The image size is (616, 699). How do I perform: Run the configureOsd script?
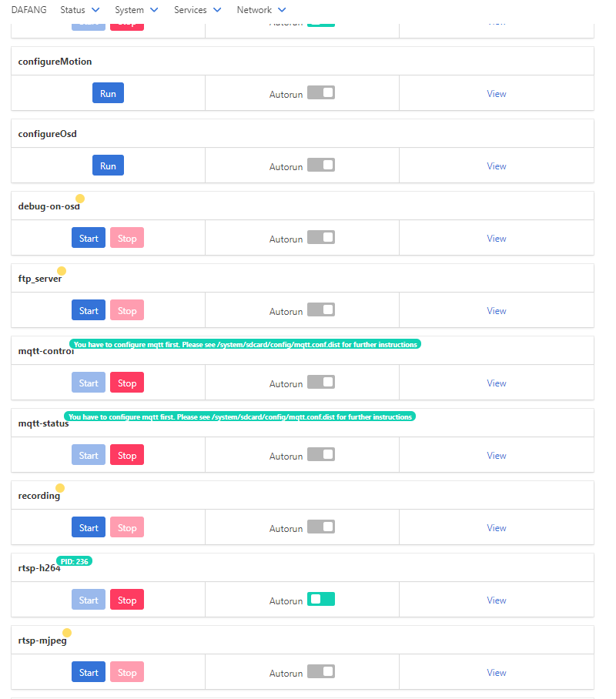point(108,165)
